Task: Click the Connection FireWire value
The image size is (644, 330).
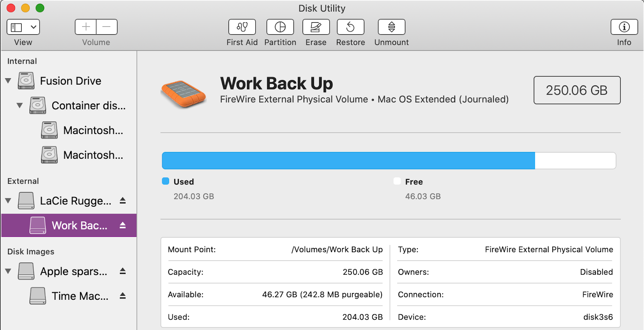Action: tap(598, 295)
